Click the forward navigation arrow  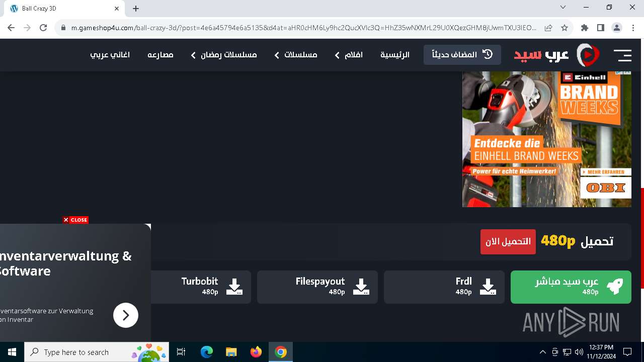(x=27, y=28)
